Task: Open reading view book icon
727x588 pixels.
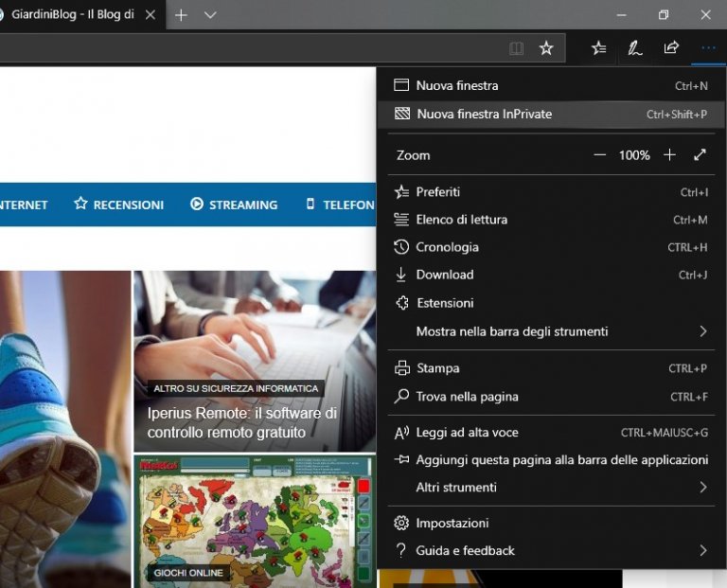Action: [x=516, y=48]
